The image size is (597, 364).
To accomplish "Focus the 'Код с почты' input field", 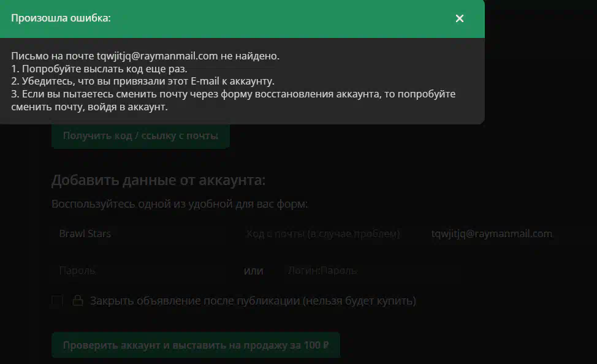I will [323, 234].
